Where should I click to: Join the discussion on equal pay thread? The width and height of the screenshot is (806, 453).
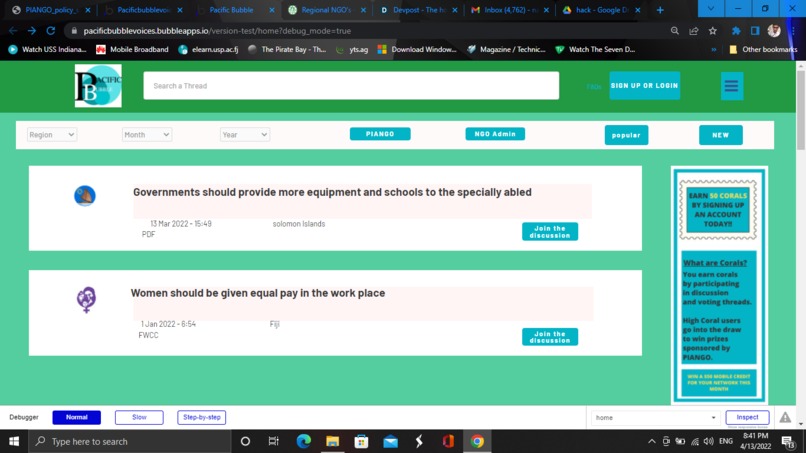550,337
